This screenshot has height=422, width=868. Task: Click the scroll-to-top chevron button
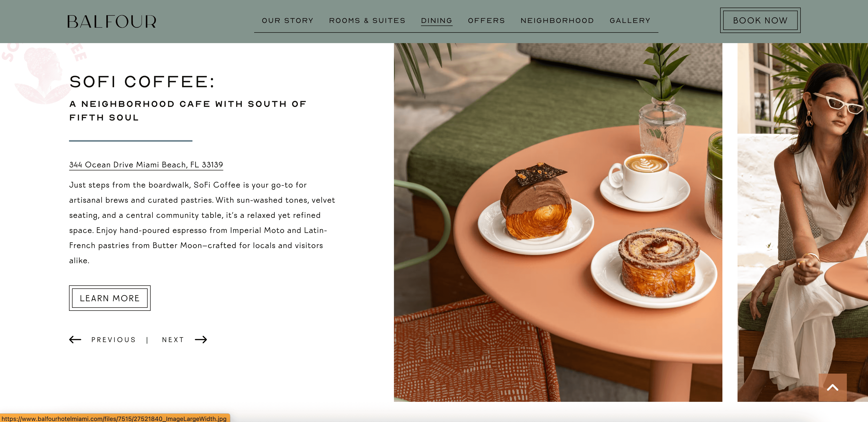point(832,387)
